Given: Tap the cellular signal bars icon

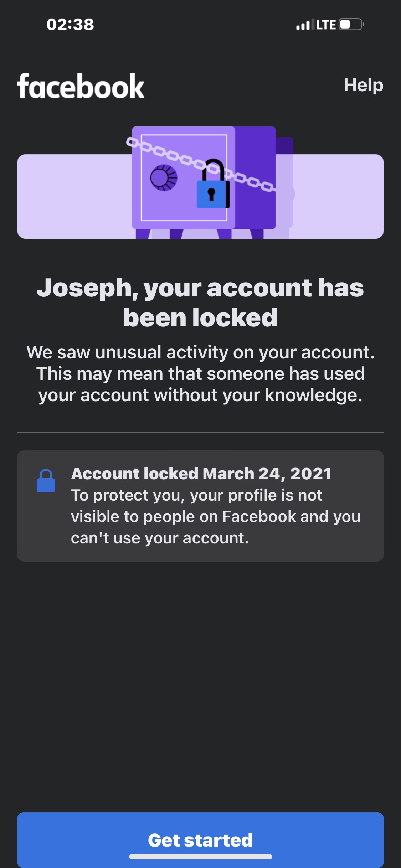Looking at the screenshot, I should point(303,25).
